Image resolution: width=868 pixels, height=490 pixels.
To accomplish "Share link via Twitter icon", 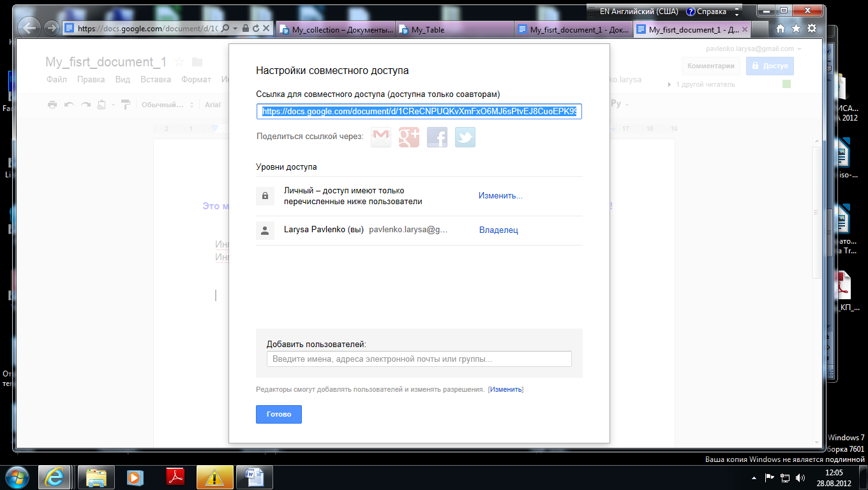I will pos(465,137).
